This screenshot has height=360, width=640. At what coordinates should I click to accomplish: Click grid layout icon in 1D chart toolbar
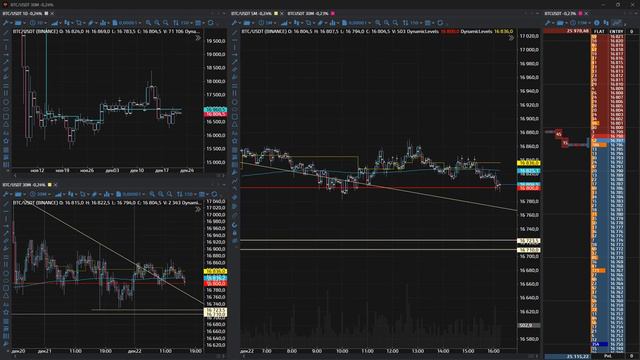tap(198, 23)
